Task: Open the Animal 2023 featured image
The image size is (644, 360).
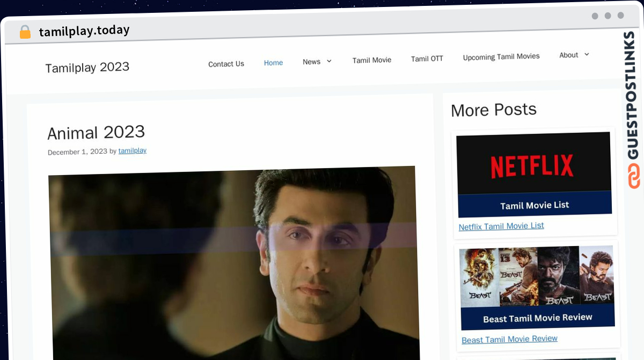Action: click(233, 263)
